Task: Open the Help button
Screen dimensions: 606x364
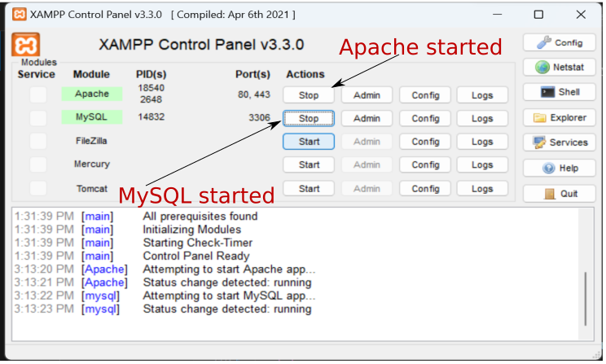Action: [560, 168]
